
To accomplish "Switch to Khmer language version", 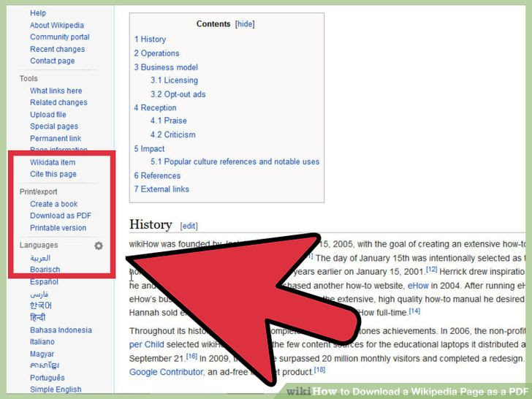I will pyautogui.click(x=45, y=365).
